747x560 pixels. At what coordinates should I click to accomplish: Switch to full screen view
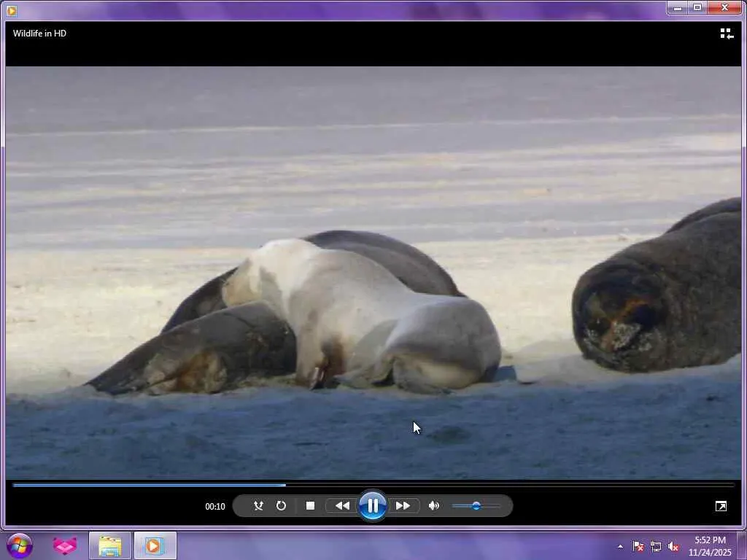pyautogui.click(x=721, y=506)
